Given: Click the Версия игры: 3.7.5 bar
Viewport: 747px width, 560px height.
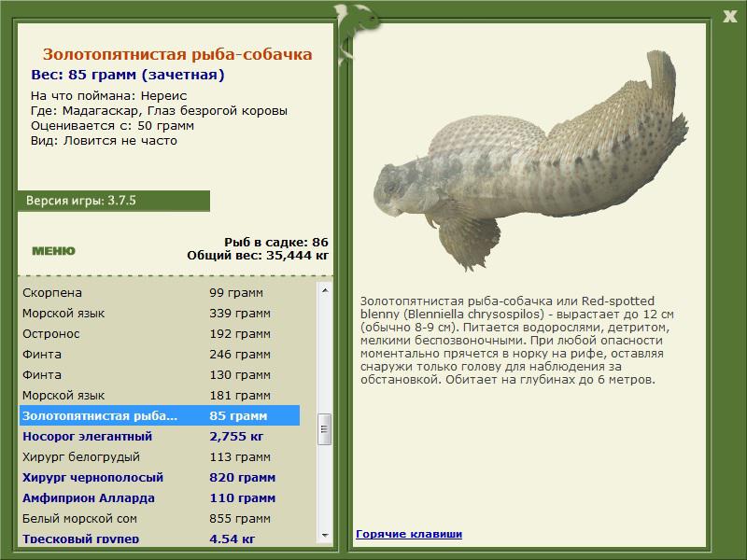Looking at the screenshot, I should click(113, 201).
